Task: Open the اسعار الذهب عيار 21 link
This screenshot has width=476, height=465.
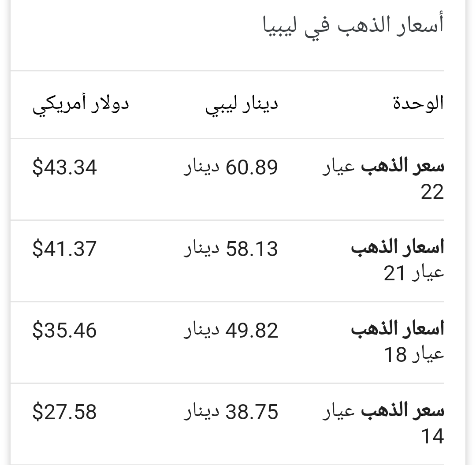Action: tap(398, 261)
